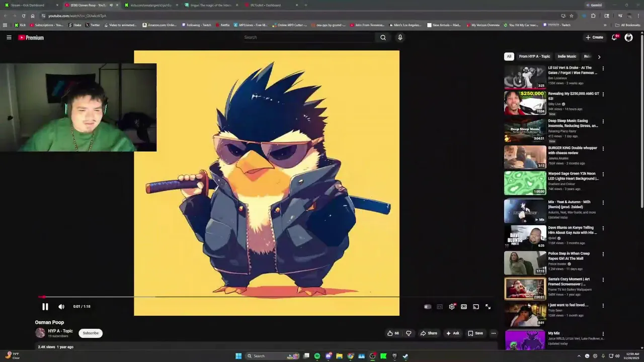
Task: Open options for Dave Blunts on Kanye video
Action: (x=603, y=228)
